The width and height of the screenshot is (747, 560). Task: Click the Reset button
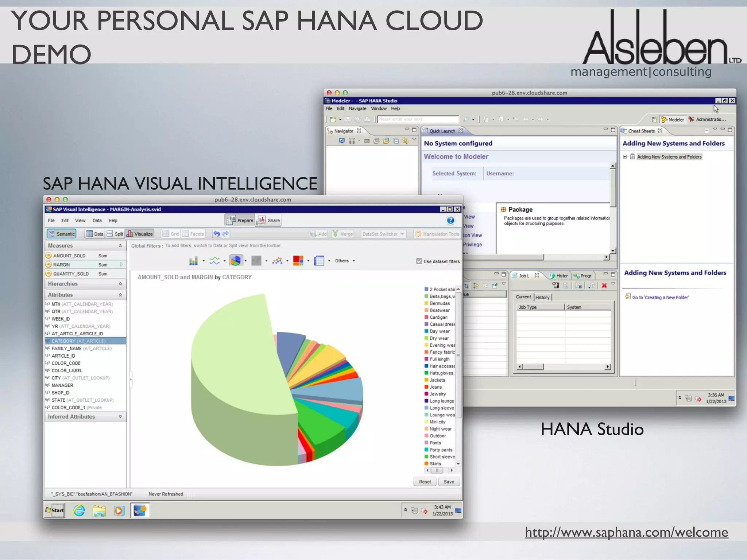point(425,482)
